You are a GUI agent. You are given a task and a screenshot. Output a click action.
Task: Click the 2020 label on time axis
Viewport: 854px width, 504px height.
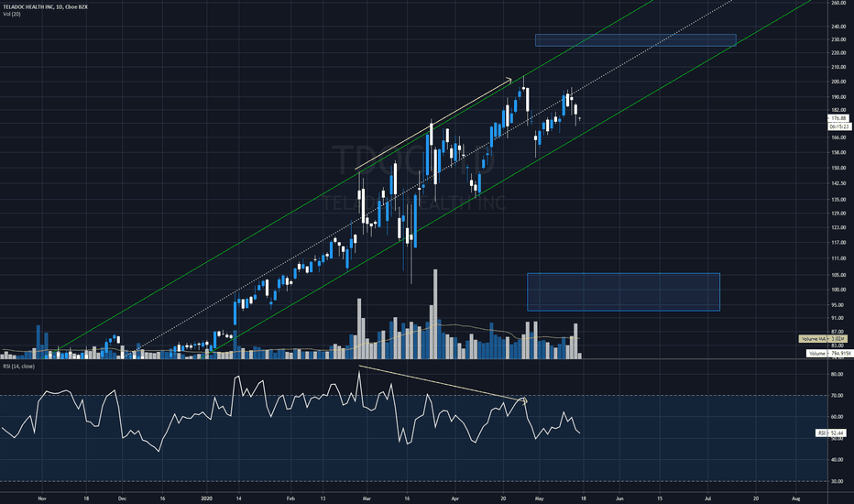point(206,499)
